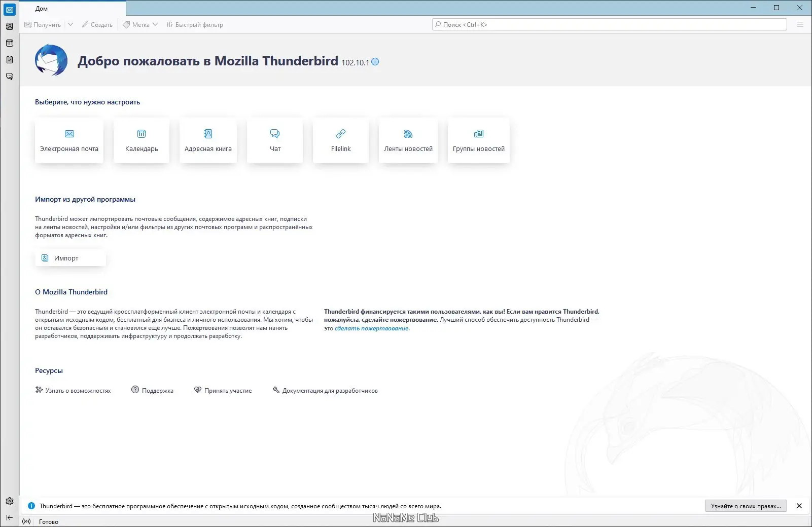
Task: Expand the Получить dropdown arrow
Action: [x=70, y=24]
